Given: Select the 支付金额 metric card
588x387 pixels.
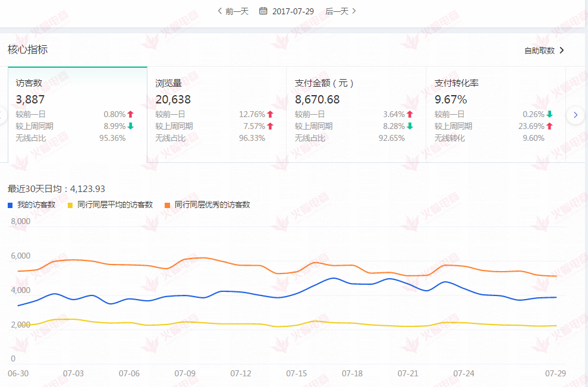Looking at the screenshot, I should (356, 114).
